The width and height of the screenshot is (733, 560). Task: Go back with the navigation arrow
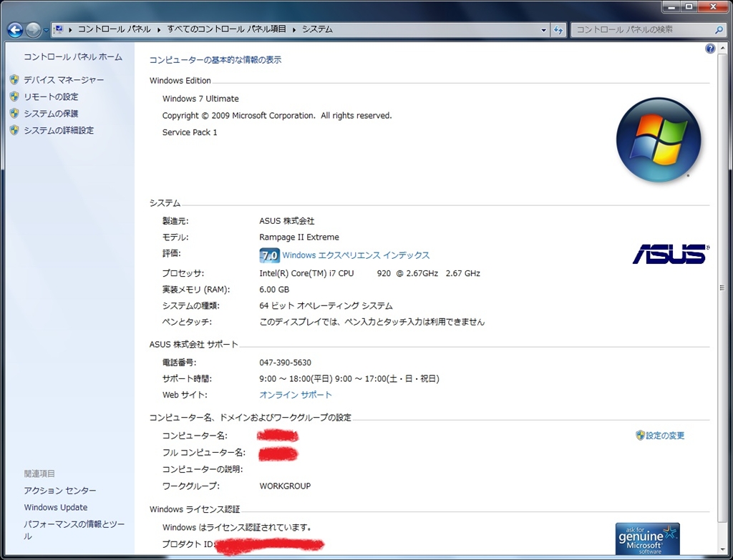tap(15, 30)
